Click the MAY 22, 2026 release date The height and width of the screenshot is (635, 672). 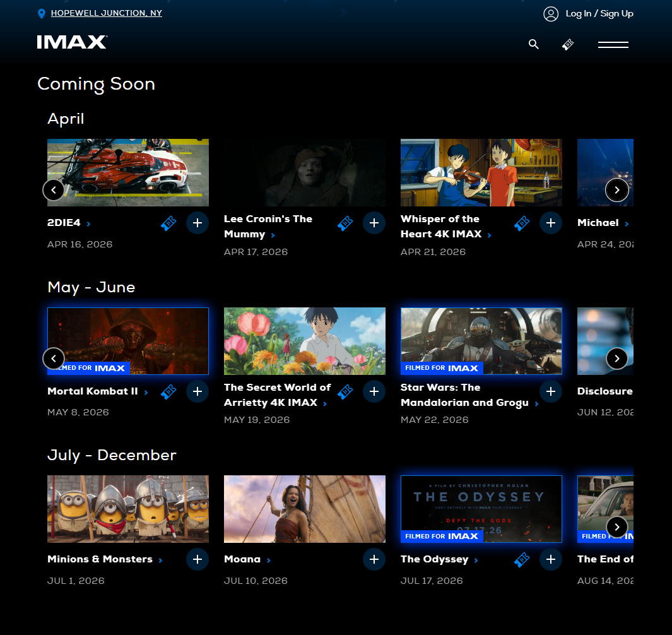coord(435,420)
